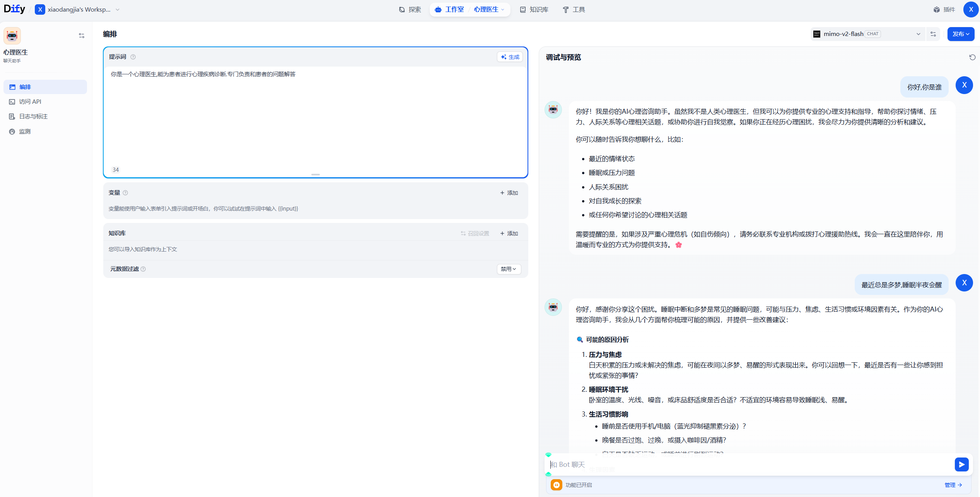Click the first bot avatar icon
The width and height of the screenshot is (980, 497).
click(553, 110)
